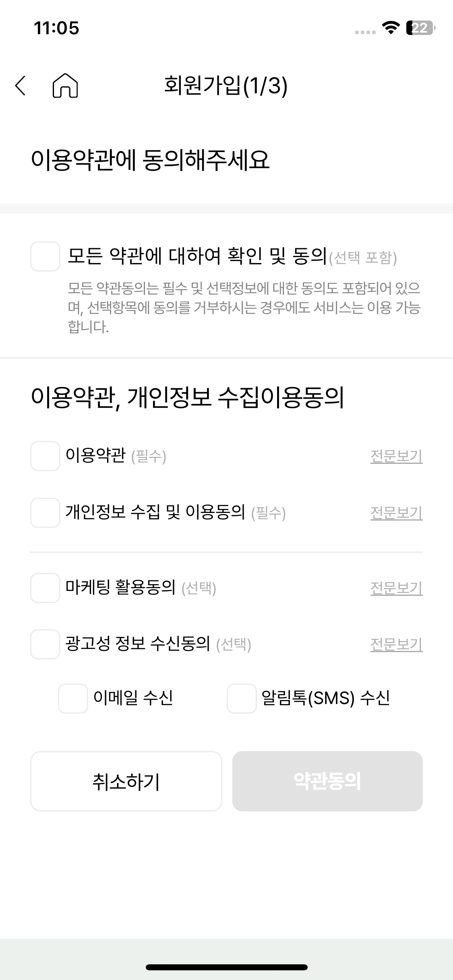Tap the Wi-Fi status icon

pyautogui.click(x=390, y=28)
